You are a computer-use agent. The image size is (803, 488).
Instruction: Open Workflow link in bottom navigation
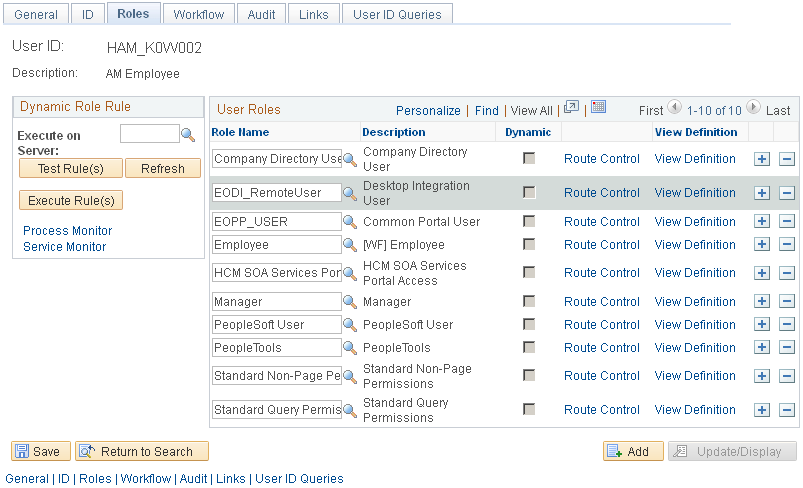[145, 479]
